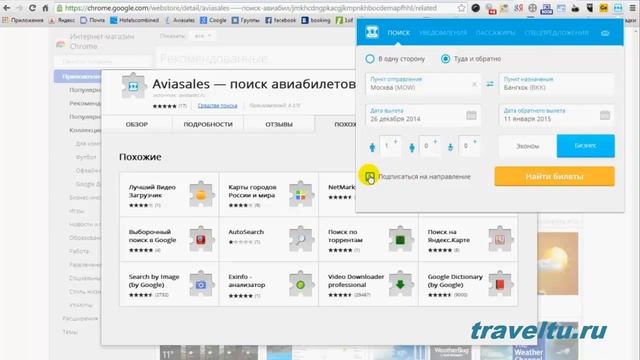Switch to the Поиск tab in popup
This screenshot has height=360, width=640.
point(398,33)
